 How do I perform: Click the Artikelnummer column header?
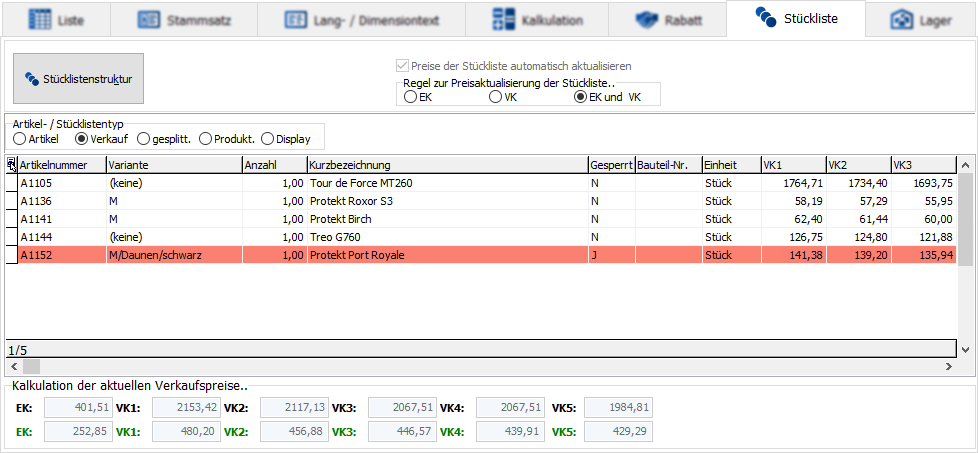[x=62, y=165]
